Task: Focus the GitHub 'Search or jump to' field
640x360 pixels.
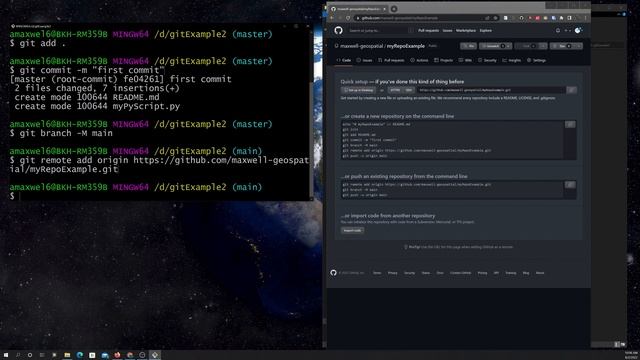Action: (380, 31)
